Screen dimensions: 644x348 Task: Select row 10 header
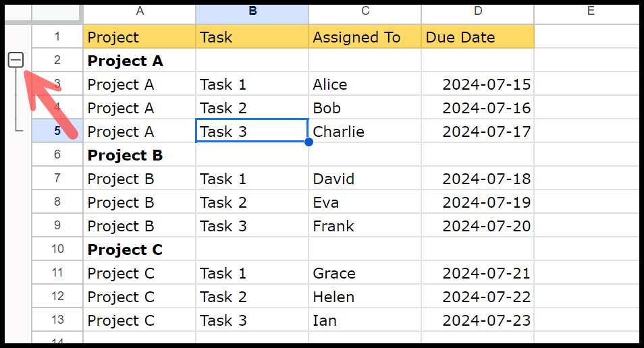coord(57,249)
